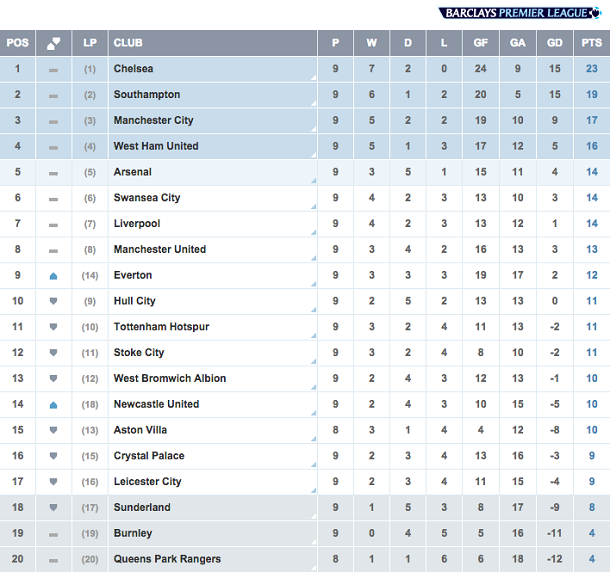Screen dimensions: 610x572
Task: Sort table by PTS column header
Action: 592,43
